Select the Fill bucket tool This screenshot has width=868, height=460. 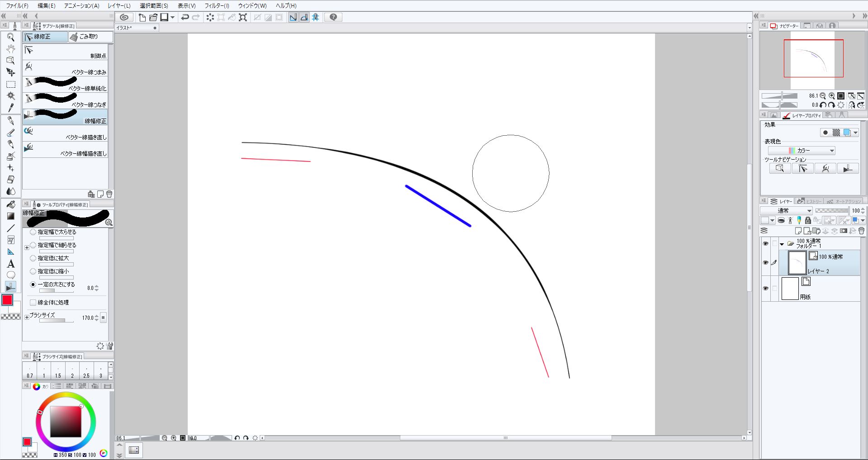click(x=11, y=204)
